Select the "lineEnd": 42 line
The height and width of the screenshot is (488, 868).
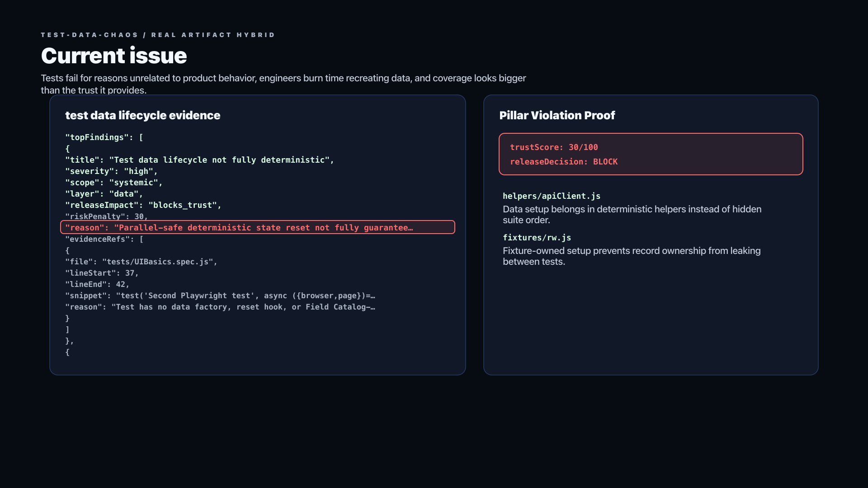[x=98, y=284]
